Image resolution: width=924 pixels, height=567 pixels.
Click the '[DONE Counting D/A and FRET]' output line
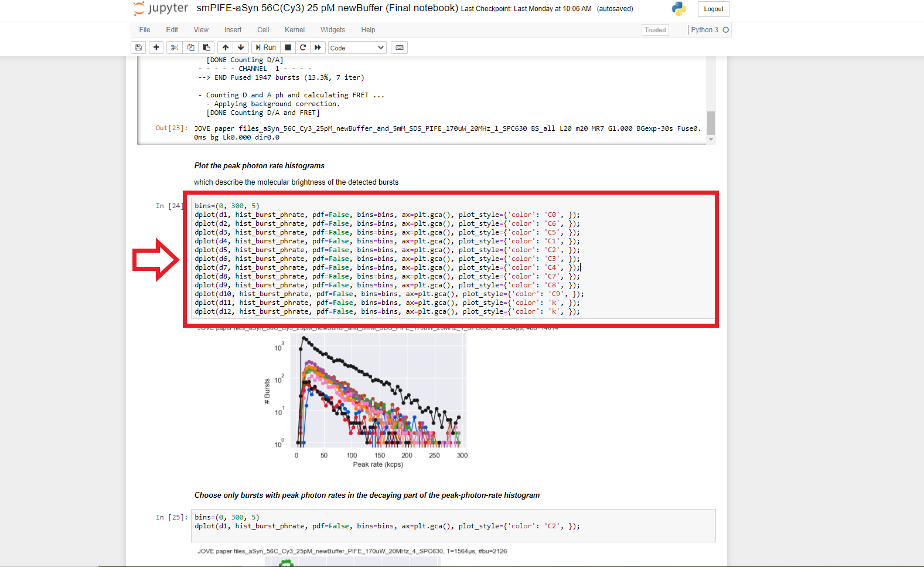click(x=263, y=113)
